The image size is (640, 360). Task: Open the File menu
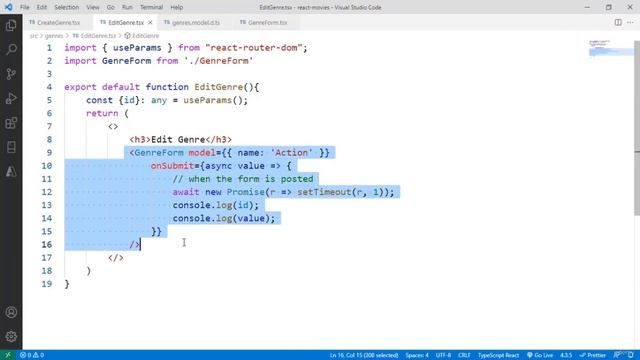point(24,7)
